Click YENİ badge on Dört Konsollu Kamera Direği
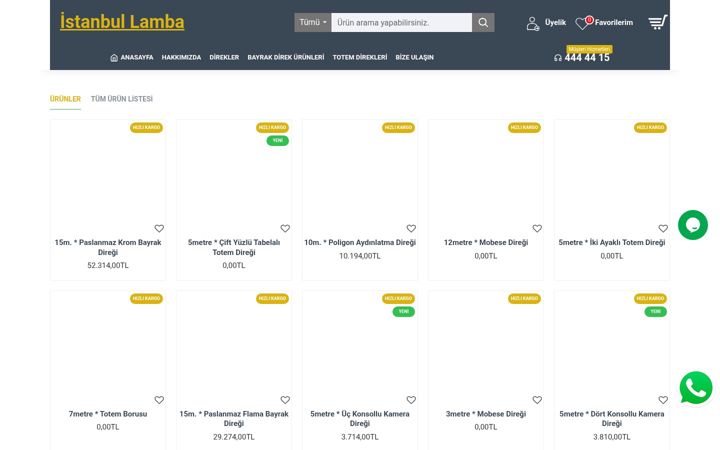 [x=656, y=312]
